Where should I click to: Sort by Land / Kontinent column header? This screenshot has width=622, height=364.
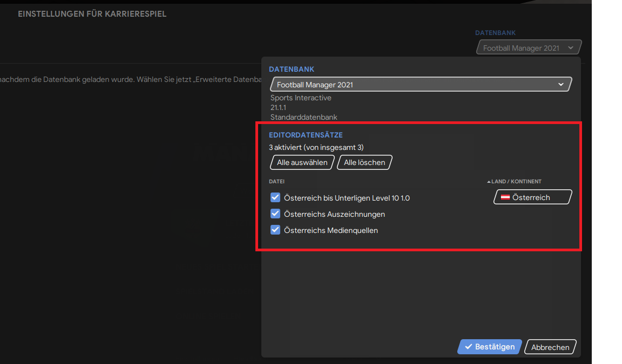tap(515, 181)
